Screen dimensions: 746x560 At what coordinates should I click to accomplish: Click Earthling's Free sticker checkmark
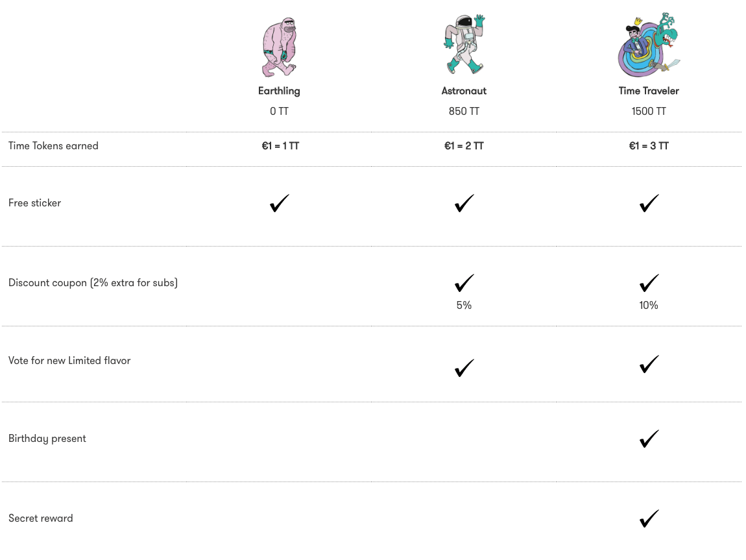coord(280,203)
